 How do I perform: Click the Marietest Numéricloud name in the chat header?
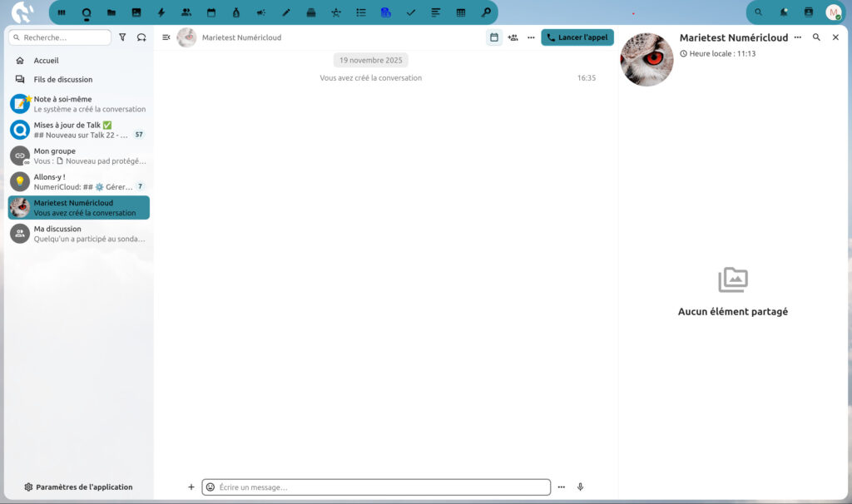[x=242, y=37]
